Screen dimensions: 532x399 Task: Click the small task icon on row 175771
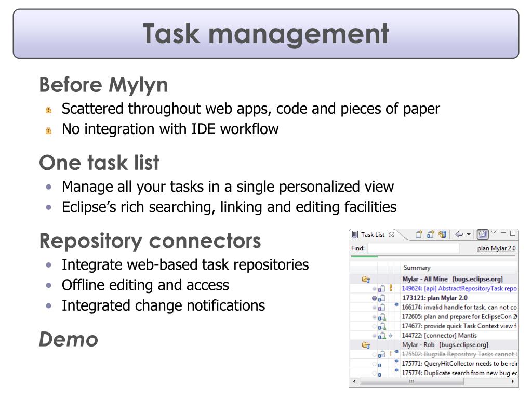click(380, 365)
